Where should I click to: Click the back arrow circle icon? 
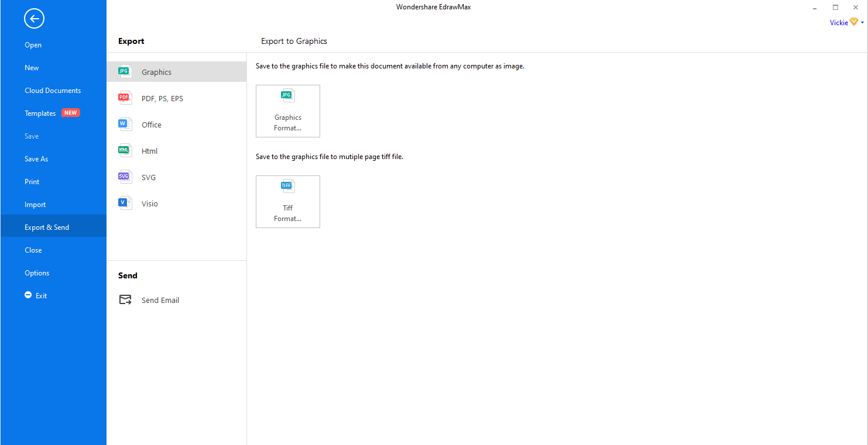34,19
